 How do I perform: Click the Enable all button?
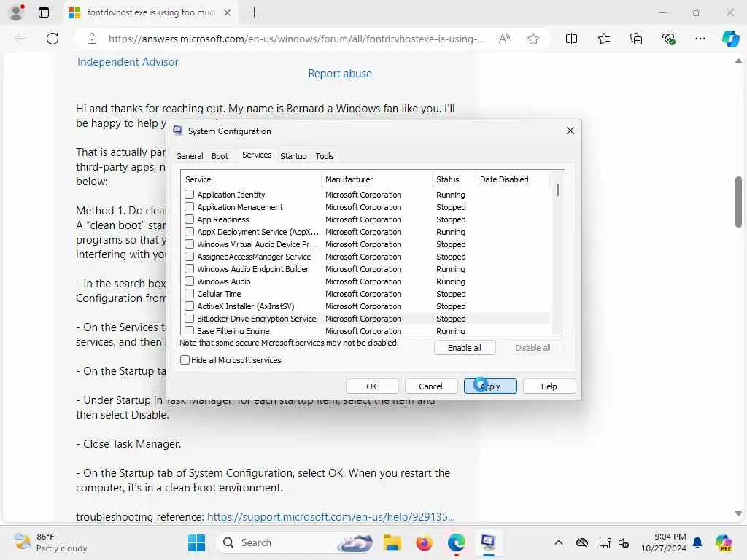click(465, 348)
